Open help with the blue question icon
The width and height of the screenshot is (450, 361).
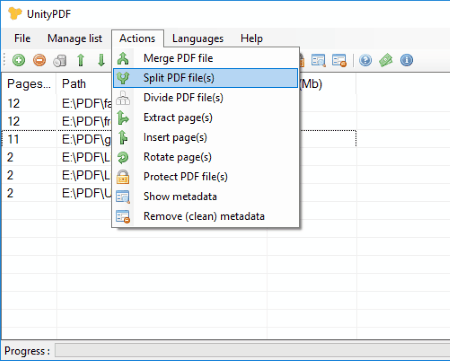click(x=366, y=60)
